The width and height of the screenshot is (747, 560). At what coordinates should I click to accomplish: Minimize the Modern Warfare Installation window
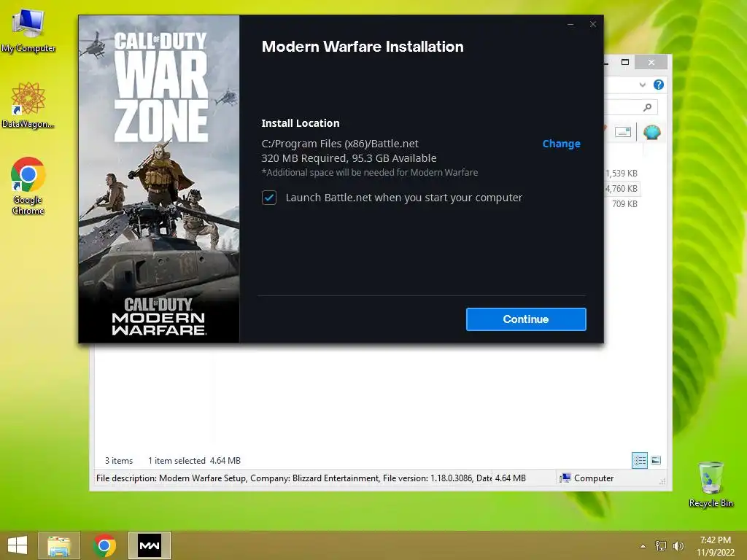pos(570,24)
